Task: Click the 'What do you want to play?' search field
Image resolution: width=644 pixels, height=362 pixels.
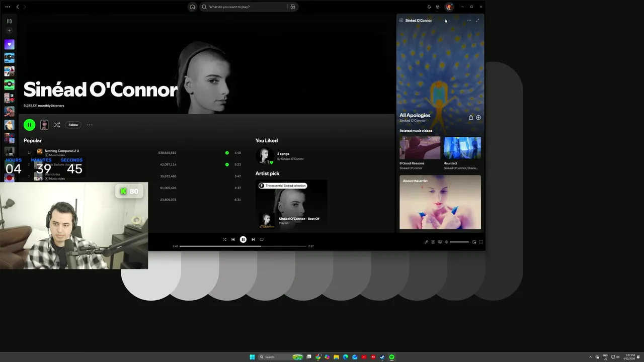Action: (x=244, y=7)
